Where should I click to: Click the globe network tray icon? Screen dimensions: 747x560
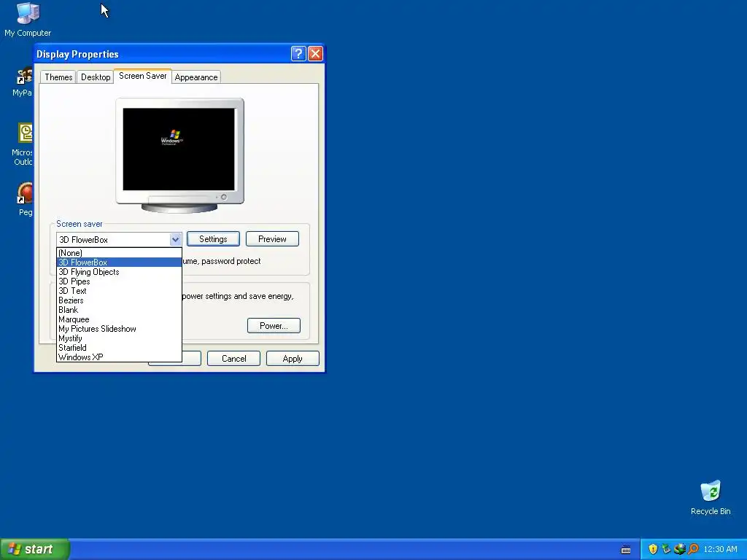point(680,549)
